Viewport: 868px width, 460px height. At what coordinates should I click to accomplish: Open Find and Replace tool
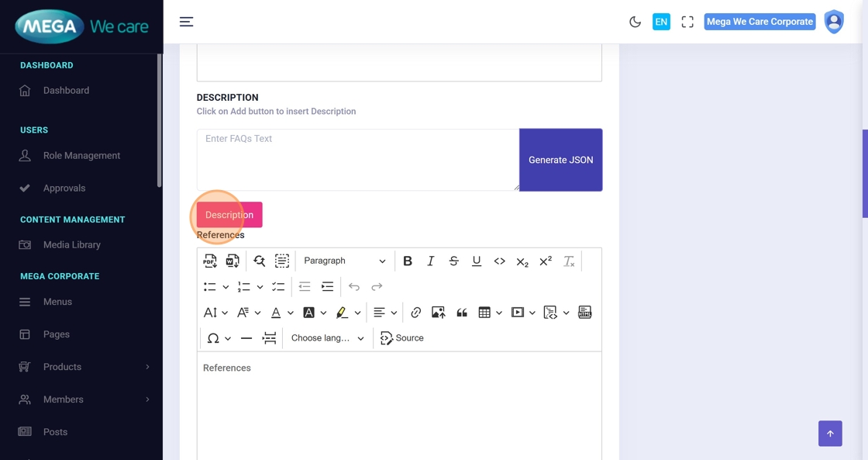click(x=259, y=261)
